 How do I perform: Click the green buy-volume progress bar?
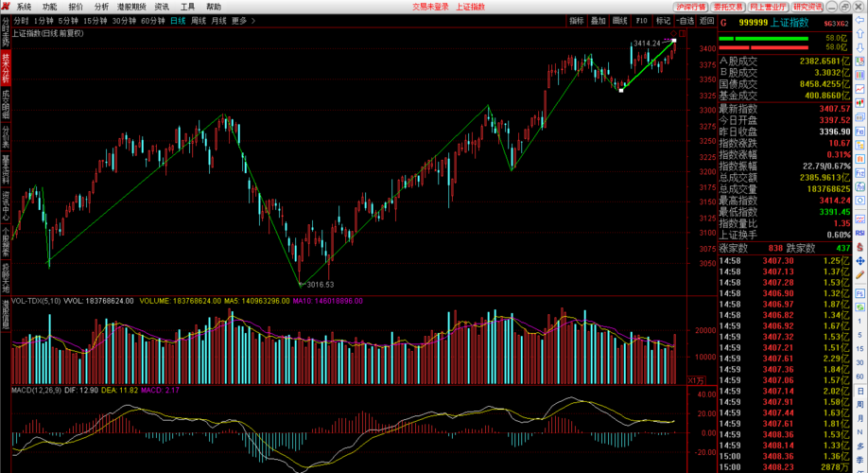(x=763, y=39)
